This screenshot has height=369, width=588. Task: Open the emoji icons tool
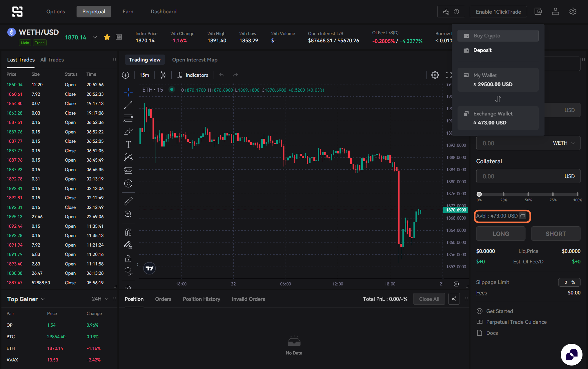(x=128, y=183)
